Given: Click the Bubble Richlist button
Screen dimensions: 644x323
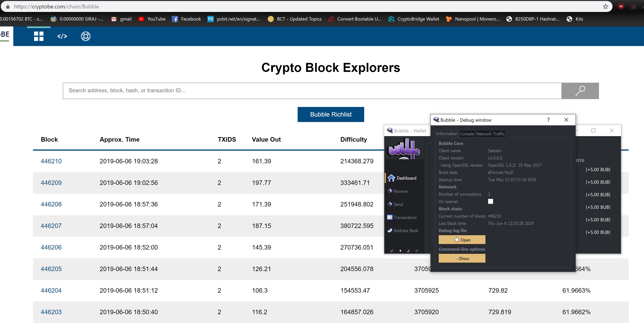Looking at the screenshot, I should [331, 114].
